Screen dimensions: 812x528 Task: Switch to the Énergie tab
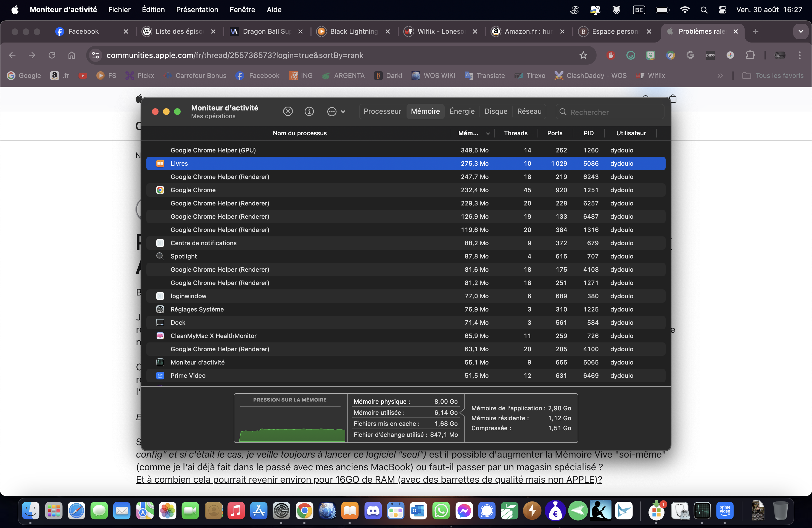point(462,112)
